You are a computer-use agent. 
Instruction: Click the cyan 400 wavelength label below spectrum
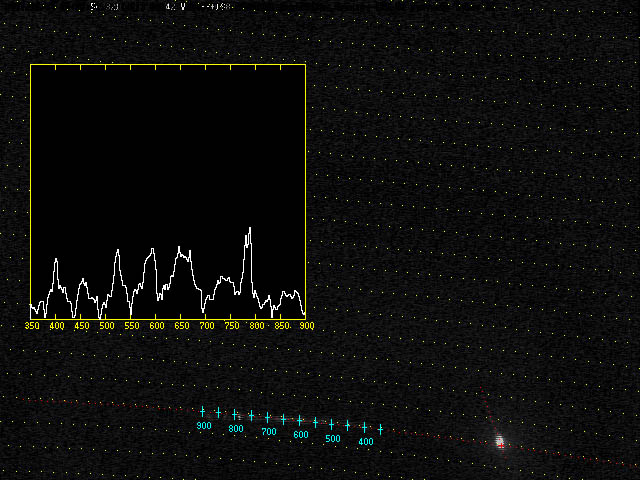pos(366,442)
